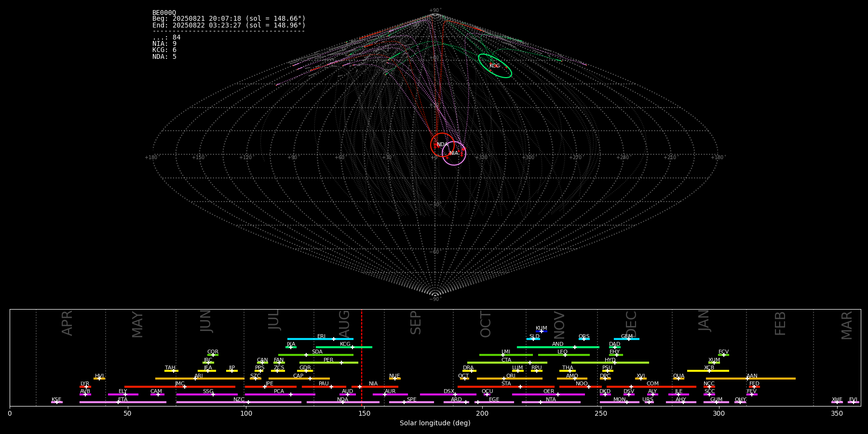Click the 'Solar longitude (deg)' axis title
The width and height of the screenshot is (868, 434).
[435, 423]
